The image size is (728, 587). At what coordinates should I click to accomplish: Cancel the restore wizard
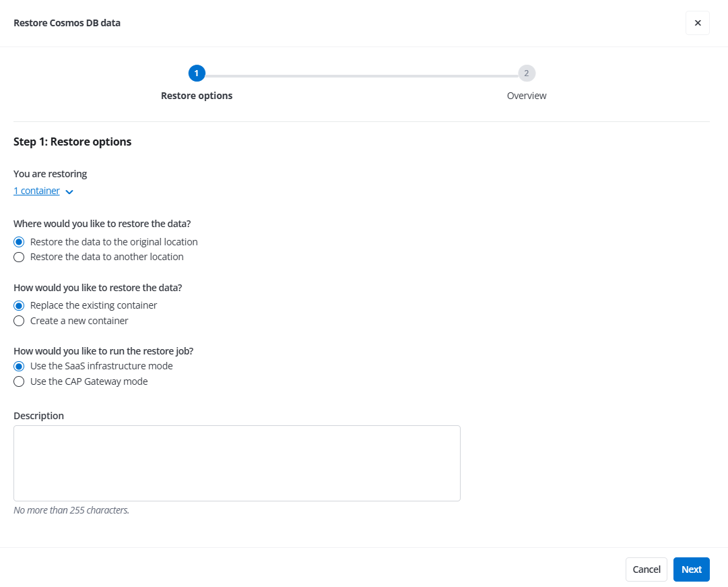[646, 569]
